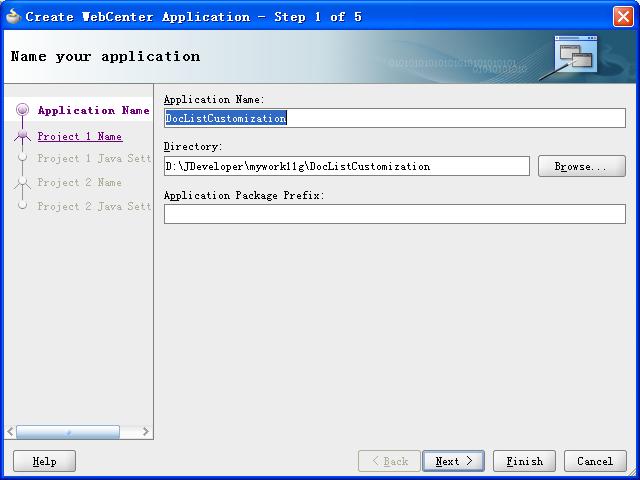Click the Application Package Prefix field

395,214
